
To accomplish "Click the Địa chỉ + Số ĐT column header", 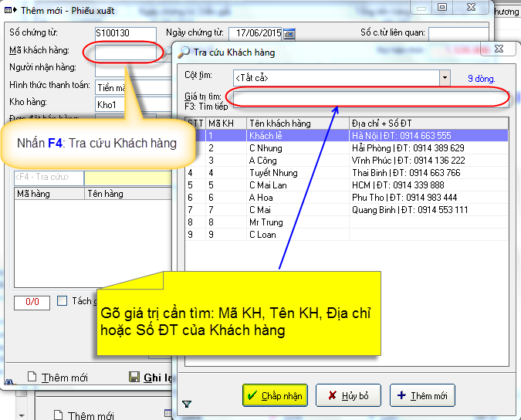I will coord(428,124).
